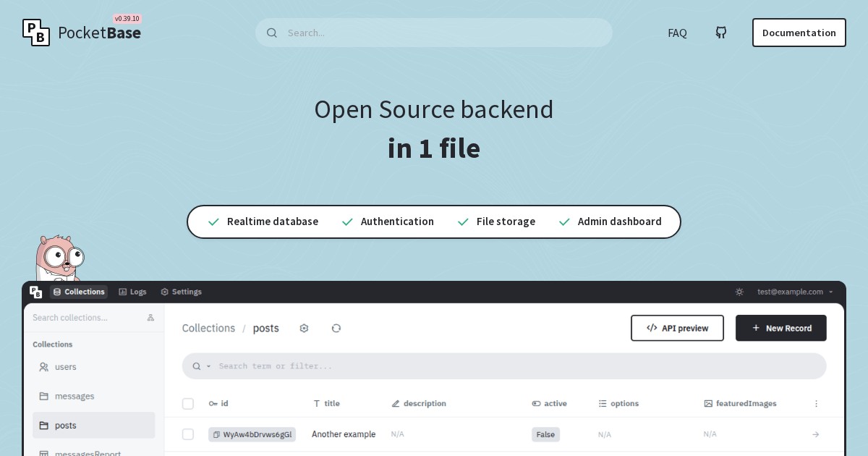
Task: Click the Another example title cell
Action: pyautogui.click(x=344, y=434)
